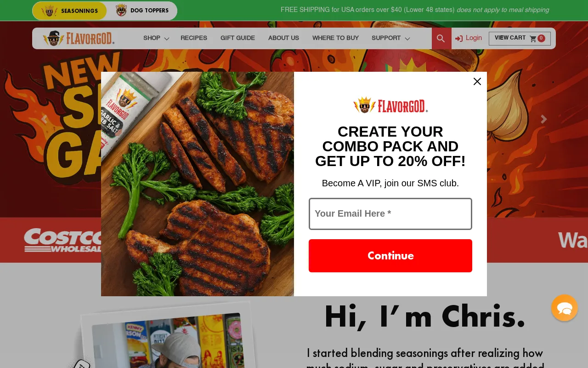Focus the Your Email Here field
Screen dimensions: 588x368
tap(390, 214)
